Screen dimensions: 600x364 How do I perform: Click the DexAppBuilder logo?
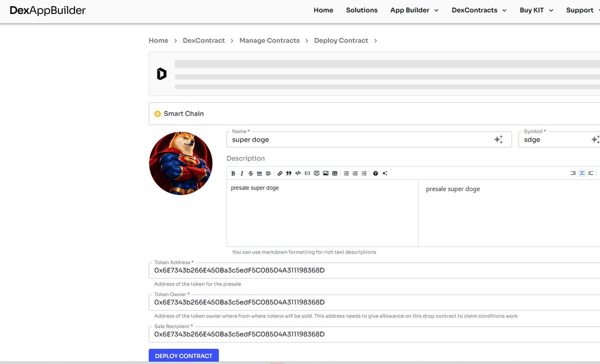coord(47,10)
